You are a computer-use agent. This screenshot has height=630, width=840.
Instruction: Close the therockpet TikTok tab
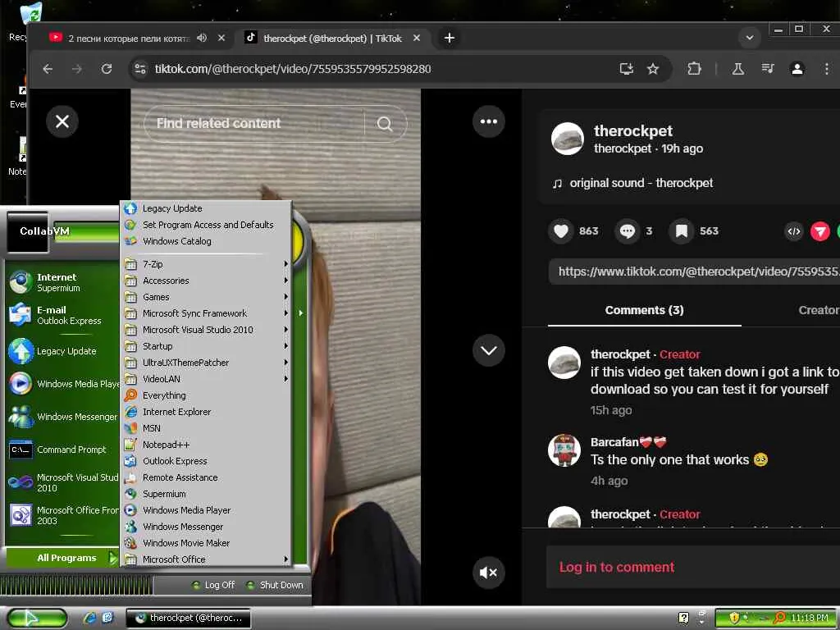click(x=417, y=38)
